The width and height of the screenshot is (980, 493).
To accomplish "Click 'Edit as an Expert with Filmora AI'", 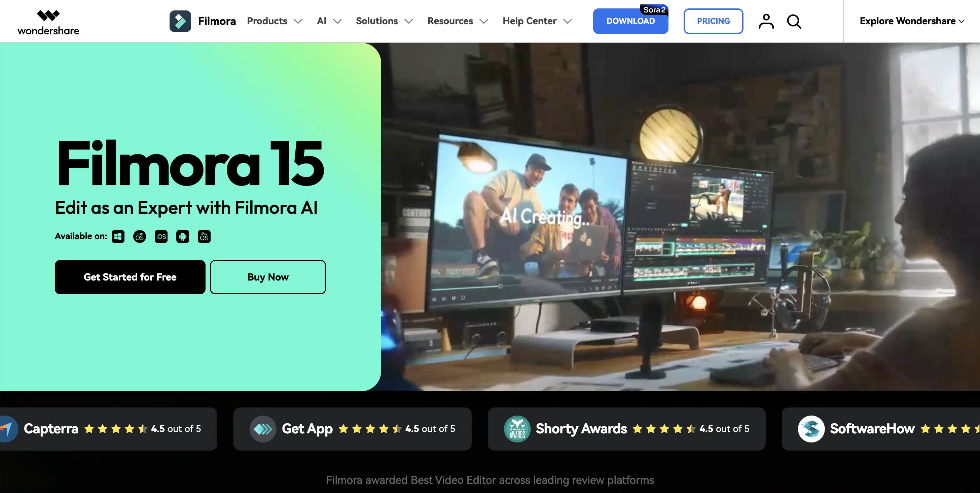I will pyautogui.click(x=186, y=208).
